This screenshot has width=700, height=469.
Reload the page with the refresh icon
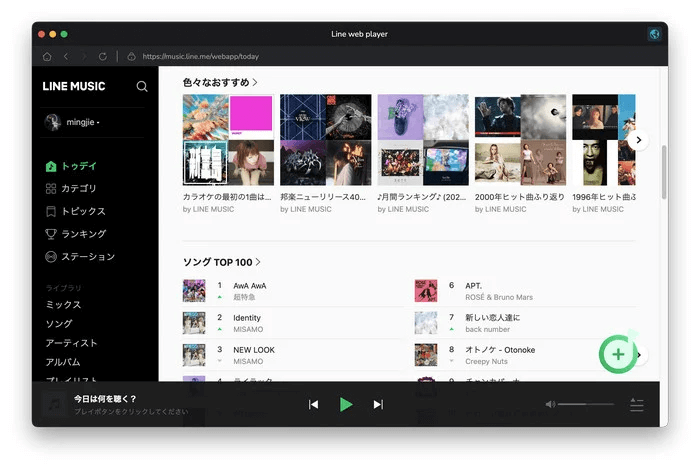102,56
